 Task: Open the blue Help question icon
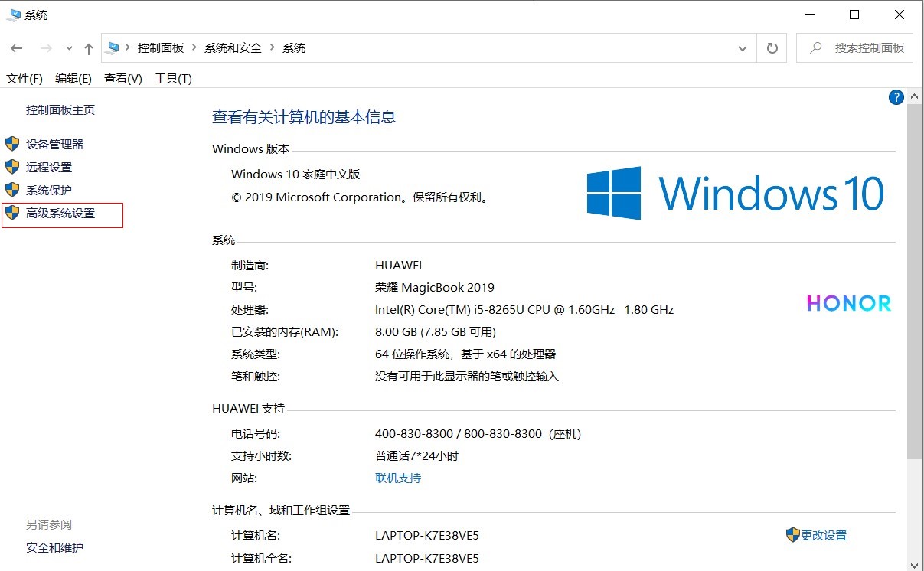pyautogui.click(x=896, y=97)
